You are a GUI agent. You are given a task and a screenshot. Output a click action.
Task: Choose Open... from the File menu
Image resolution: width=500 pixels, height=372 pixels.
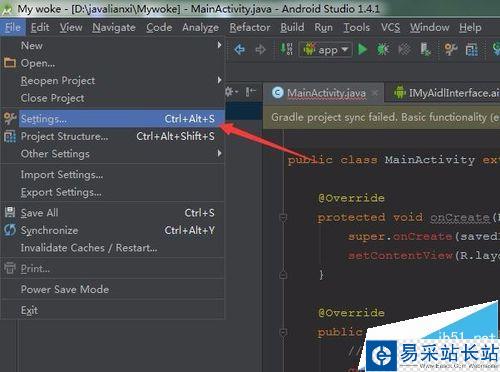tap(113, 63)
